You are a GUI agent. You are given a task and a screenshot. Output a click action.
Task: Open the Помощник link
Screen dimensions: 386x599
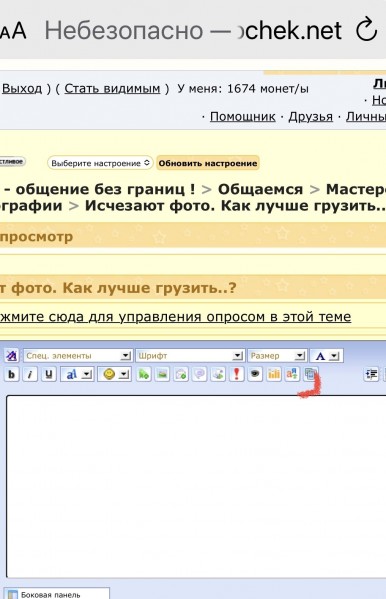[x=243, y=117]
